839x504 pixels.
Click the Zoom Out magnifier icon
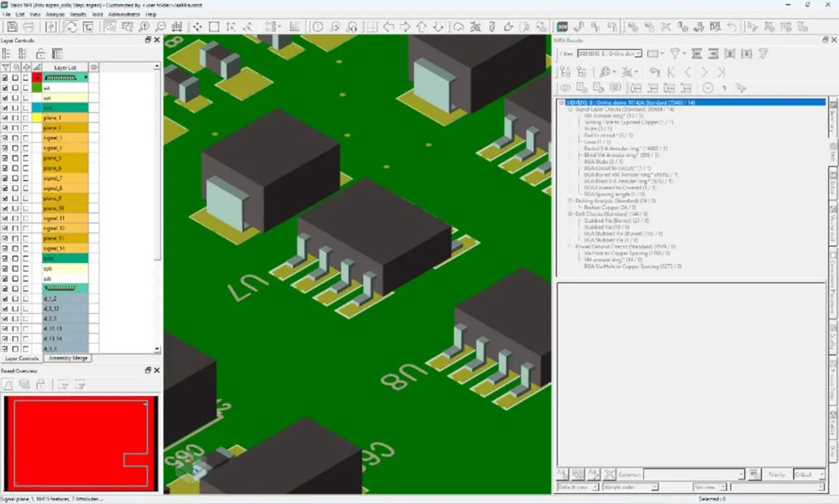[159, 27]
